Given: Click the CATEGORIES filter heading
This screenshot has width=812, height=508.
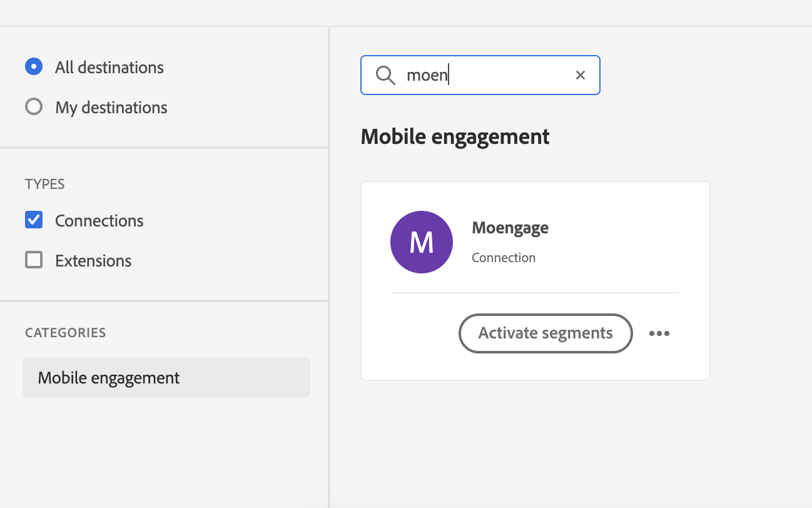Looking at the screenshot, I should coord(66,333).
